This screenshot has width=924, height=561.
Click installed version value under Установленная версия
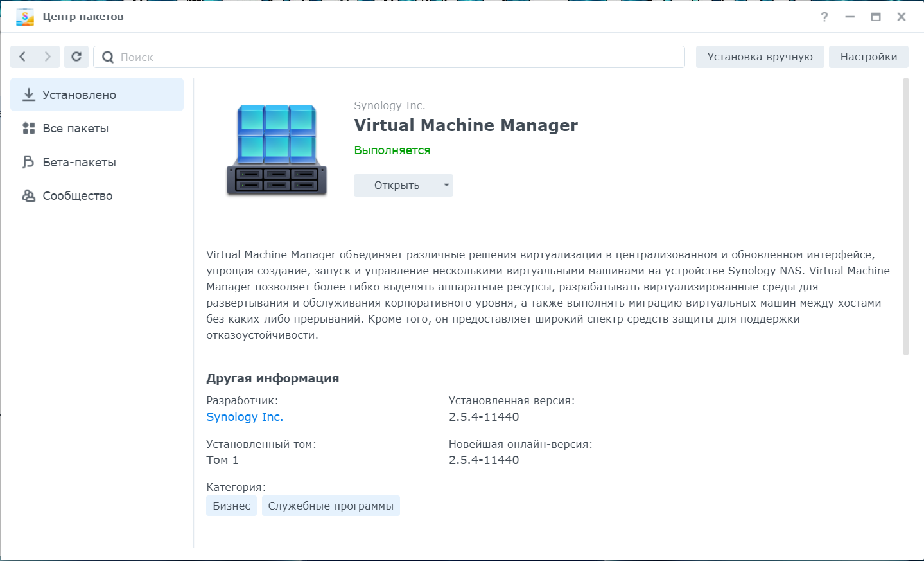coord(484,417)
